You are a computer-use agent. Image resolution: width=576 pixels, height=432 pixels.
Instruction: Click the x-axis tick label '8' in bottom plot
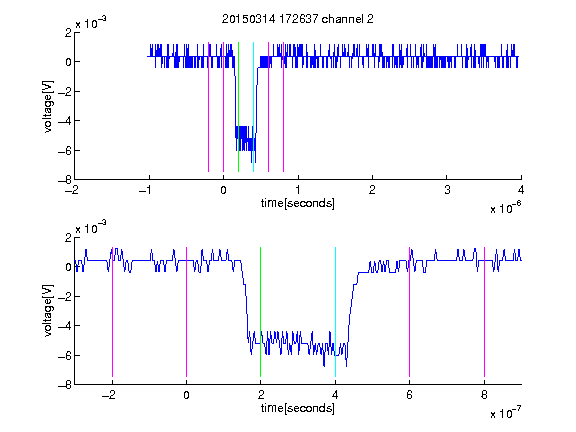[484, 395]
